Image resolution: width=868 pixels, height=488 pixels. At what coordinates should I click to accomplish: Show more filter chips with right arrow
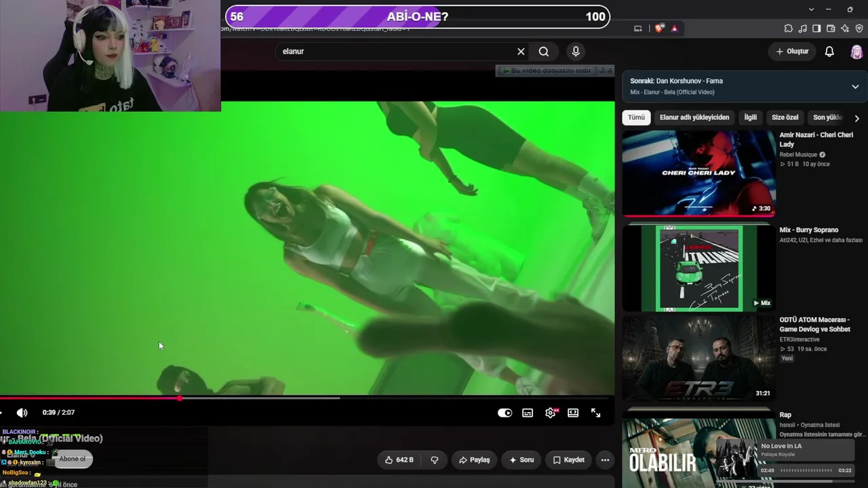(856, 118)
